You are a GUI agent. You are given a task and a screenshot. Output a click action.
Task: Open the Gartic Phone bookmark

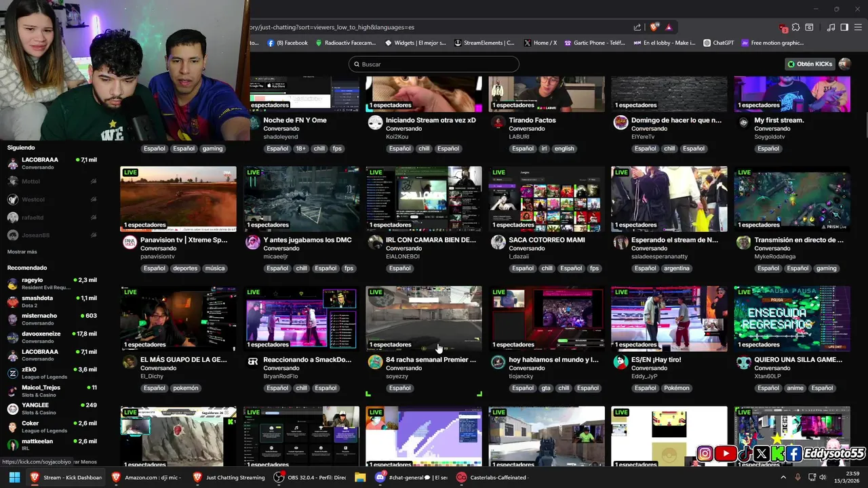click(x=594, y=43)
